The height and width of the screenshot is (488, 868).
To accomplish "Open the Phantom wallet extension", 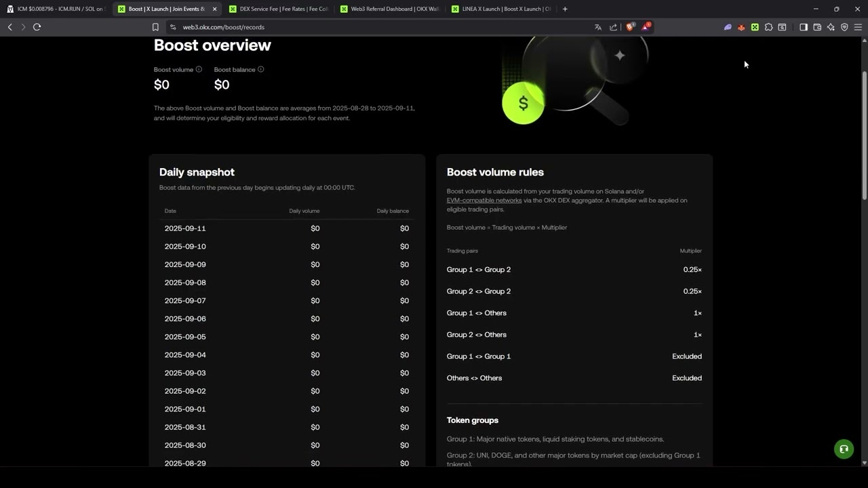I will pos(728,27).
